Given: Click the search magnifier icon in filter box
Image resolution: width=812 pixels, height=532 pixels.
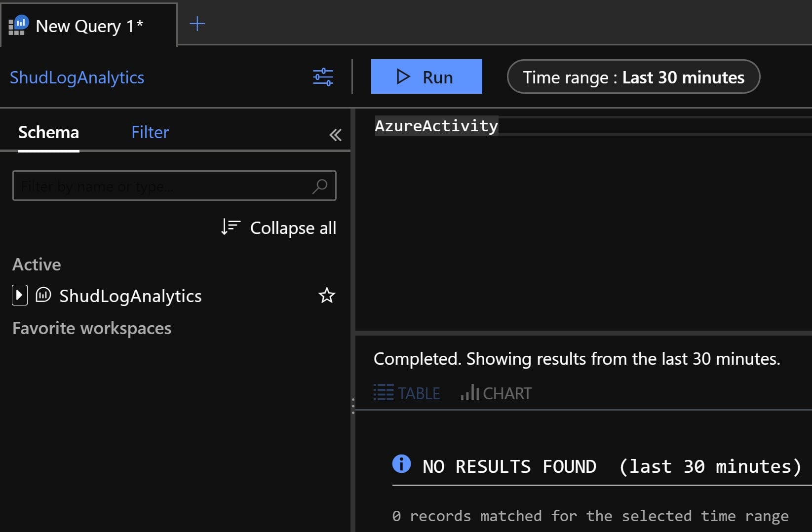Looking at the screenshot, I should click(320, 186).
